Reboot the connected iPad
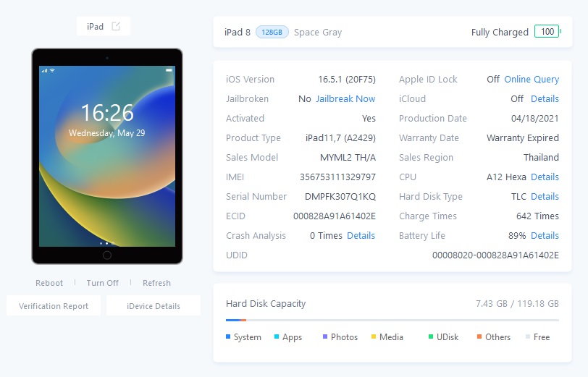The height and width of the screenshot is (377, 588). [x=49, y=283]
